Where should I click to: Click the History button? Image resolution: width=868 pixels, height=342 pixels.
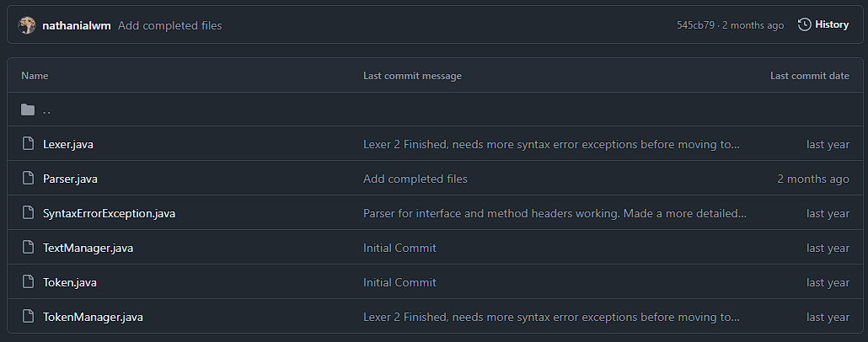pos(823,25)
